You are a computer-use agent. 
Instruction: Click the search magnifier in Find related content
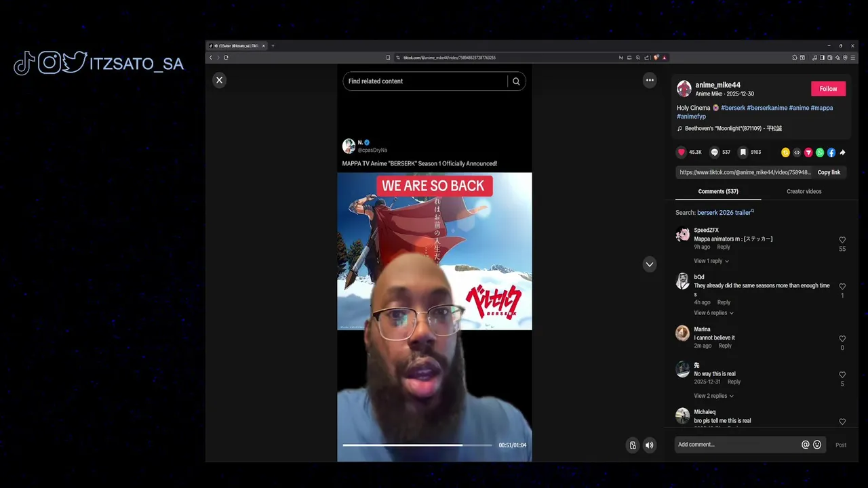pyautogui.click(x=516, y=81)
